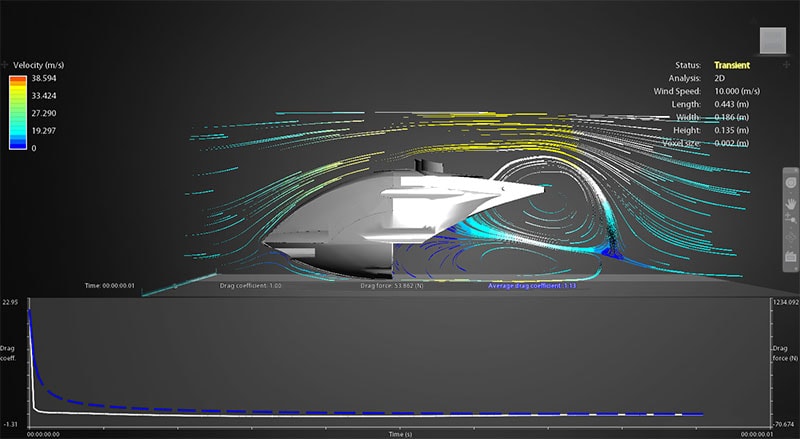The image size is (800, 439).
Task: Click the Voxel size value 0.002 (m)
Action: [731, 143]
